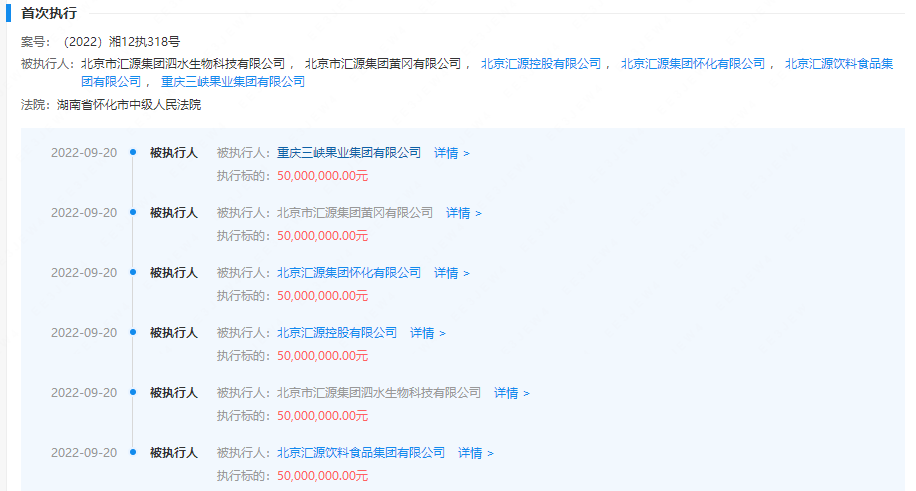Click 重庆三峡果业集团有限公司 in top 被执行人 list
Screen dimensions: 916x491
(x=233, y=81)
